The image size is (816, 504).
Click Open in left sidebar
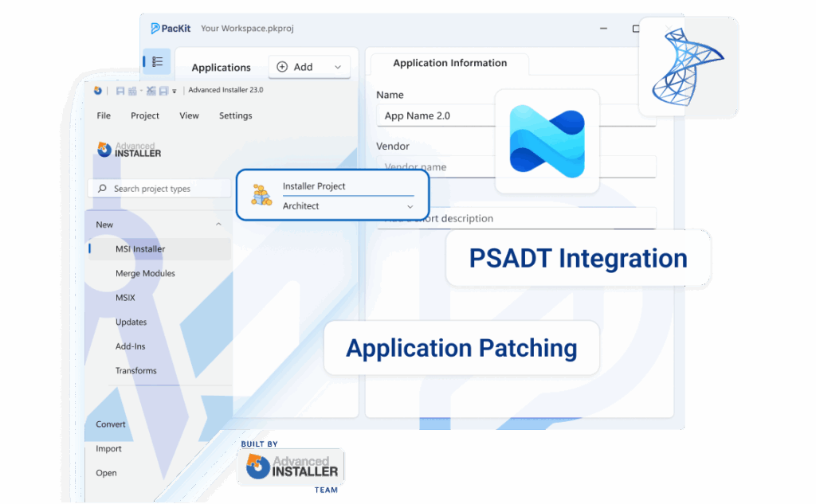pos(106,473)
